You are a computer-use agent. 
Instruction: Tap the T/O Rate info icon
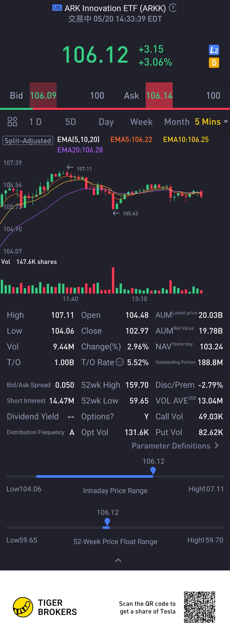(x=120, y=362)
